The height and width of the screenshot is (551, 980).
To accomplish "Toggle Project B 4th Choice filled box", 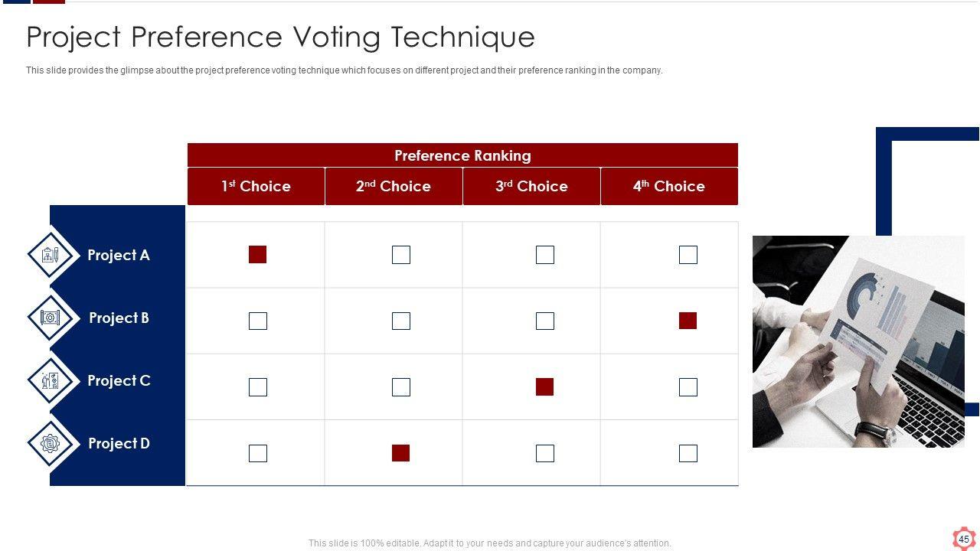I will coord(688,321).
